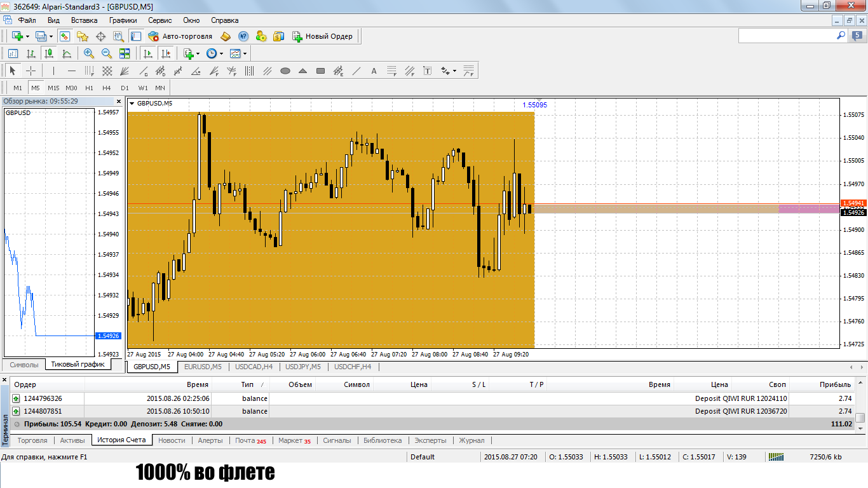Open the Графики menu

click(123, 20)
